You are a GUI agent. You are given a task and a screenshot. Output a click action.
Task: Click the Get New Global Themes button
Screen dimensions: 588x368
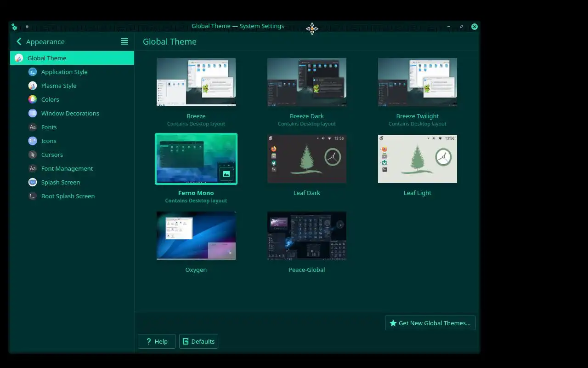(x=430, y=323)
